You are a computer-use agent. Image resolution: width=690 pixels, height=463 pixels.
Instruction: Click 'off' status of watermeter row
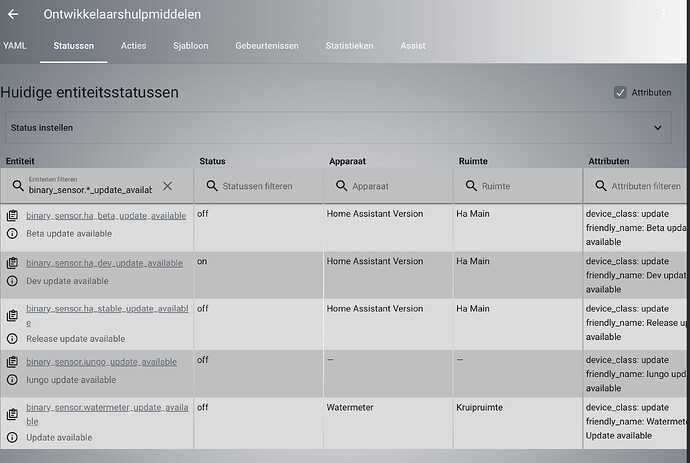tap(202, 408)
